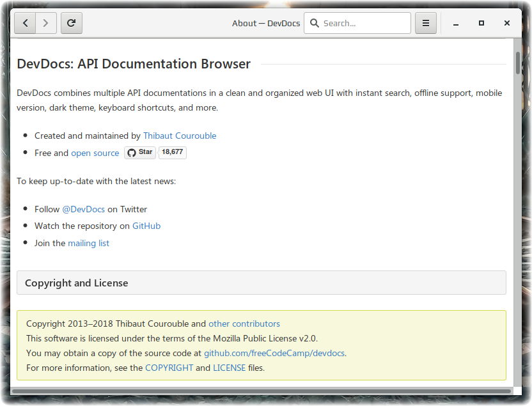
Task: Open github.com/freeCodeCamp/devdocs link
Action: tap(274, 353)
